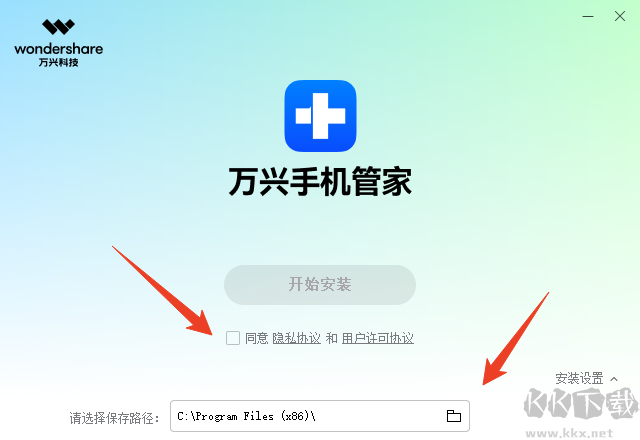Click the 万兴科技 brand caption

pos(58,62)
